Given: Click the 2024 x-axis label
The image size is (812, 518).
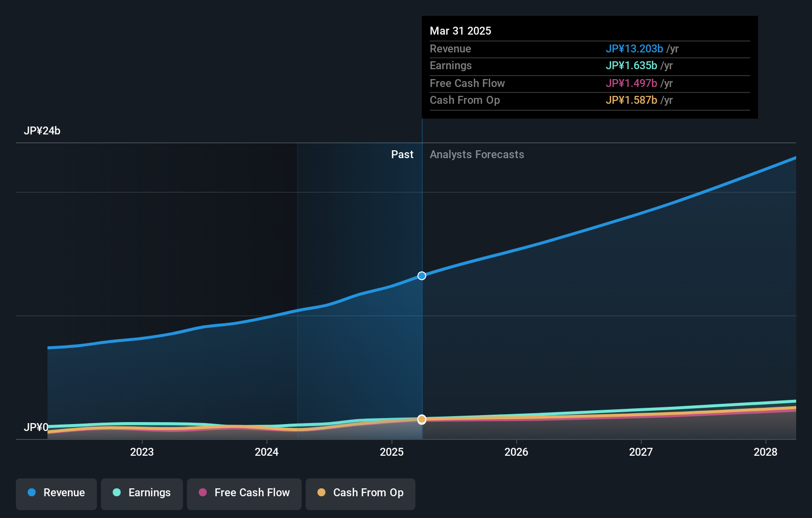Looking at the screenshot, I should 267,452.
